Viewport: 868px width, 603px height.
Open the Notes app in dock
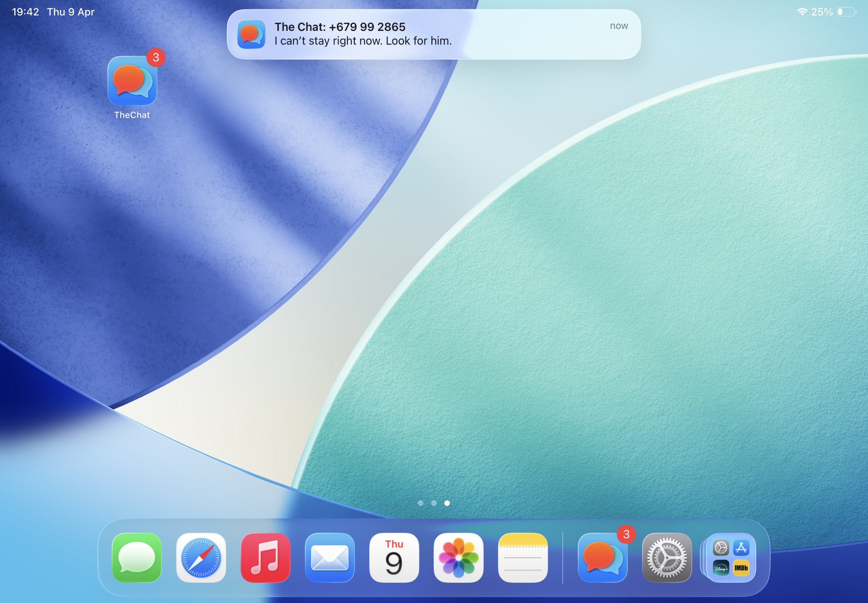[x=523, y=558]
